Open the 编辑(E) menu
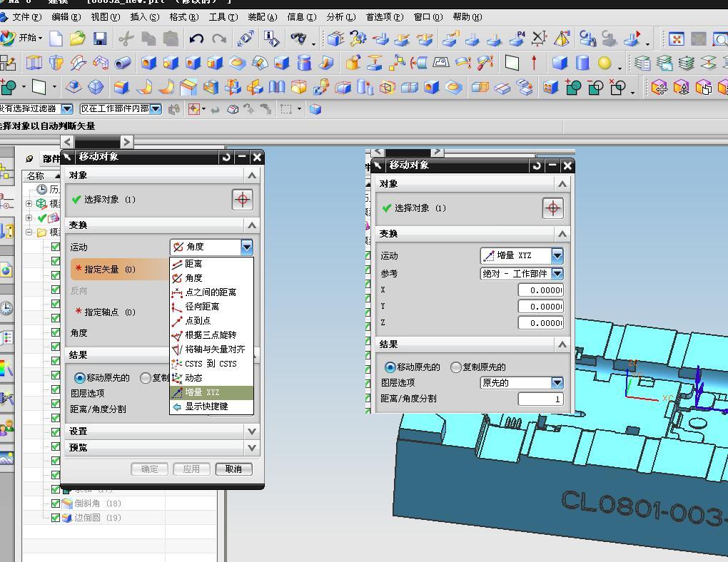 point(66,17)
